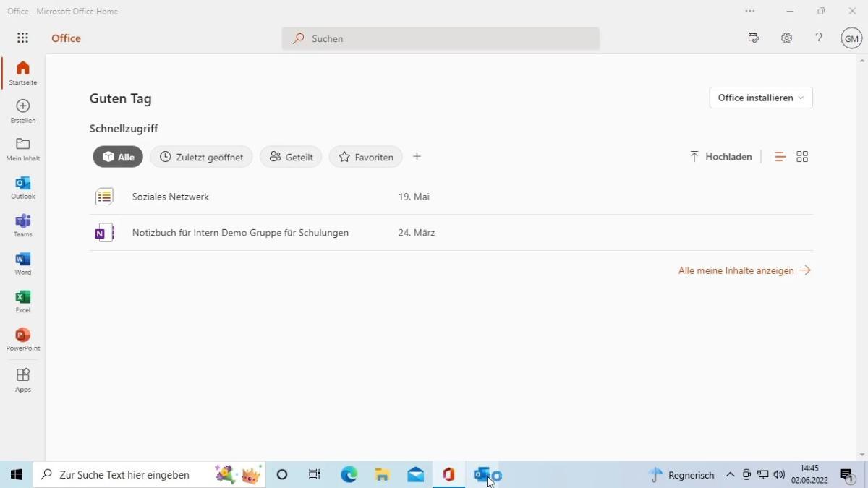Open the Apps gallery icon
The height and width of the screenshot is (488, 868).
coord(23,379)
